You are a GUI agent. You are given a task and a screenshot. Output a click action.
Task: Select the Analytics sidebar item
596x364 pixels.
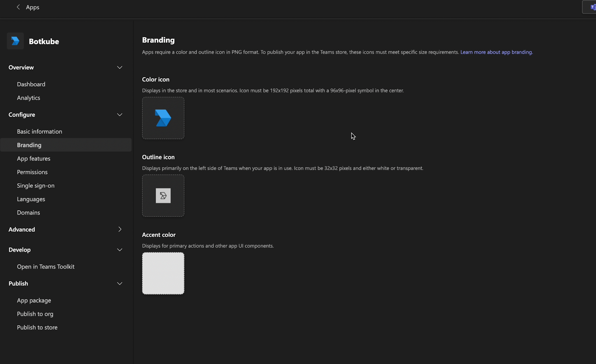[x=28, y=98]
